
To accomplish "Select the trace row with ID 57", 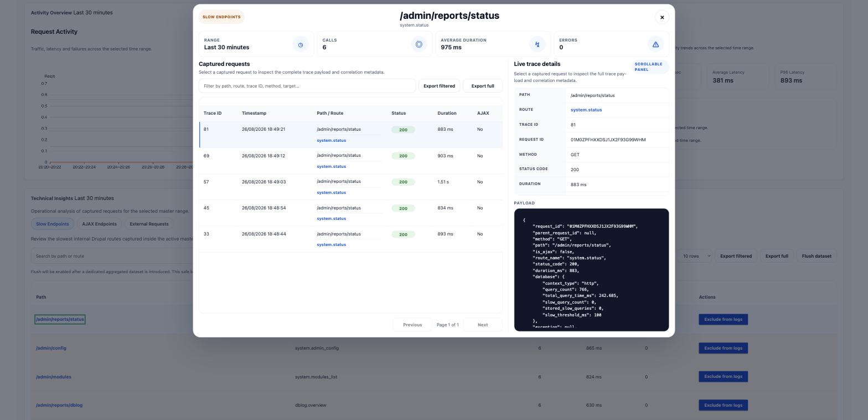I will 351,187.
